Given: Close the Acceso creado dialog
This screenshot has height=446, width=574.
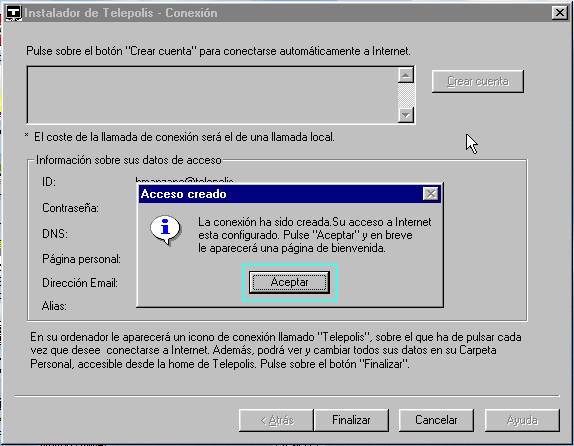Looking at the screenshot, I should (430, 194).
